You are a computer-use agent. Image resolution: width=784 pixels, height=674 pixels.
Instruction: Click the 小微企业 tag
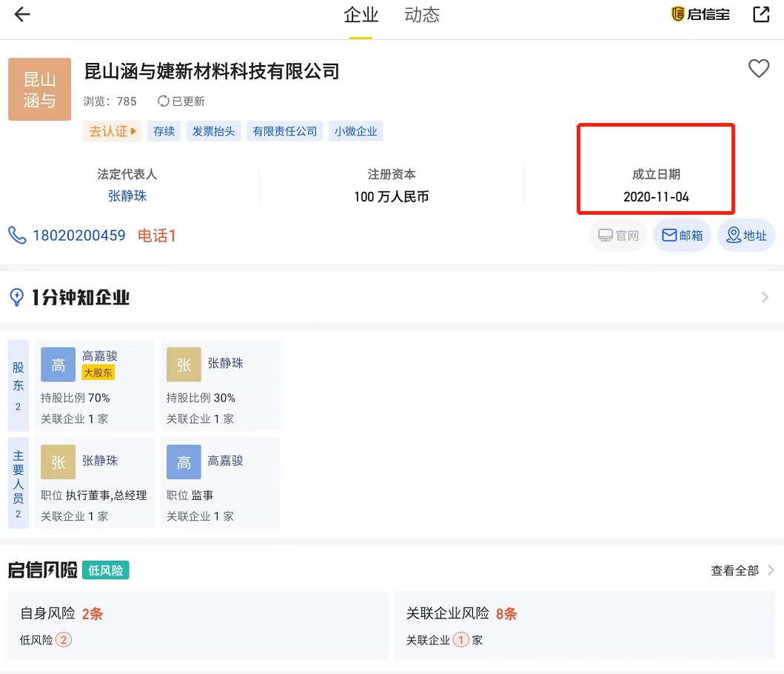click(x=355, y=131)
